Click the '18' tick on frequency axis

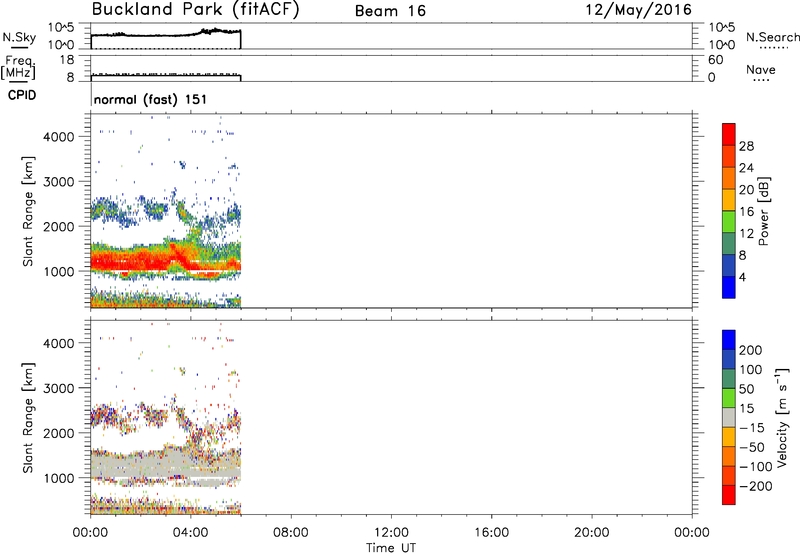(67, 60)
